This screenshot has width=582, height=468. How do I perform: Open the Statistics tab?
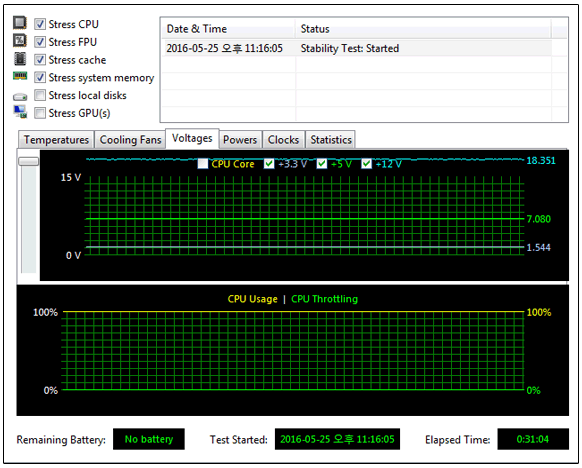point(331,140)
